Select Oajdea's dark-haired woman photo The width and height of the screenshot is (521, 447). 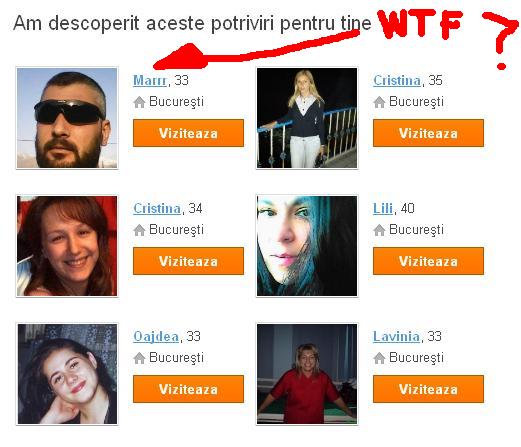(x=67, y=374)
